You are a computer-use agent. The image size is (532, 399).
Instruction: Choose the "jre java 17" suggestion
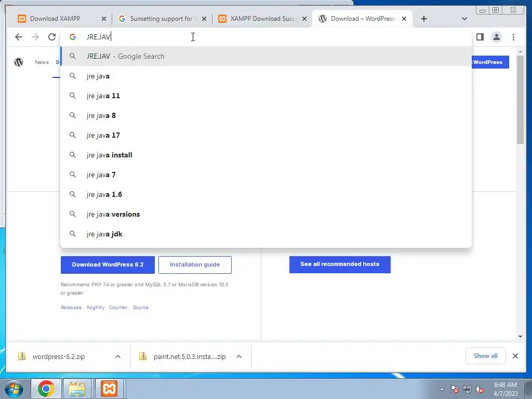click(x=266, y=135)
